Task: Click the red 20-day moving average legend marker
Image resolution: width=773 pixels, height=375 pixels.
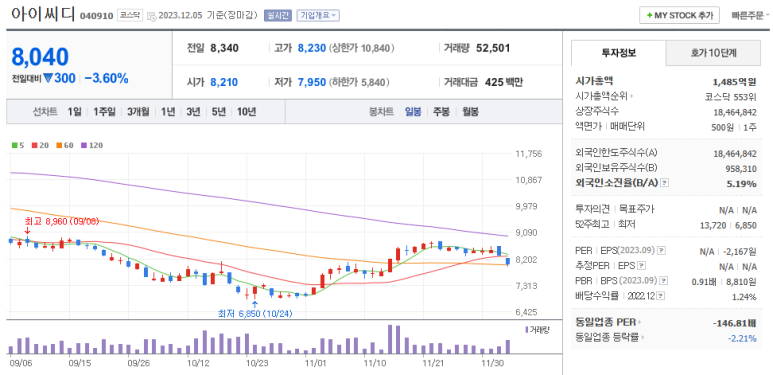Action: click(34, 145)
